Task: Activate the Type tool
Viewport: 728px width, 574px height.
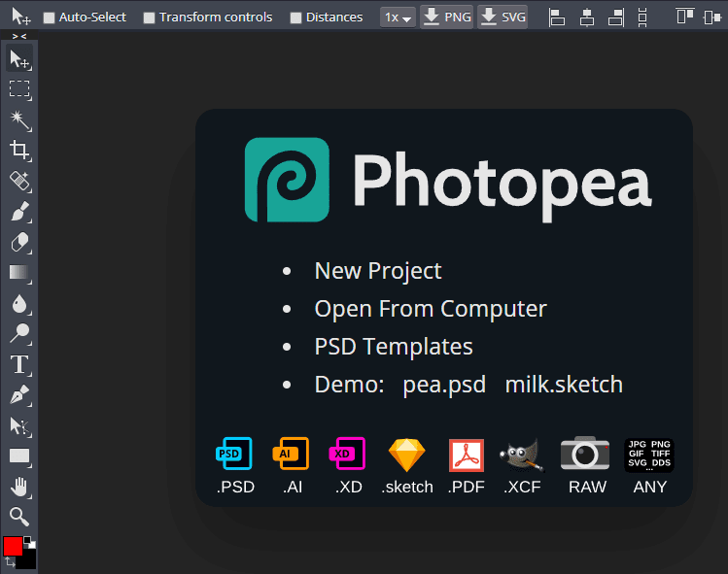Action: point(19,365)
